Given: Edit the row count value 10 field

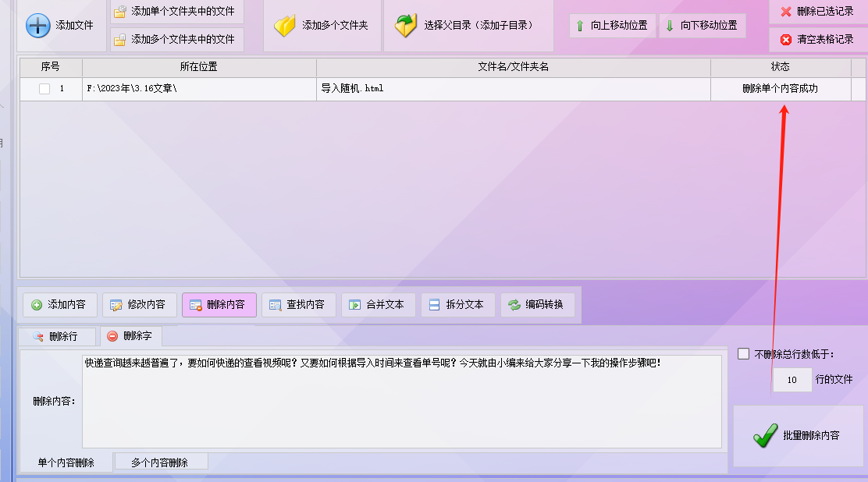Looking at the screenshot, I should pos(792,380).
